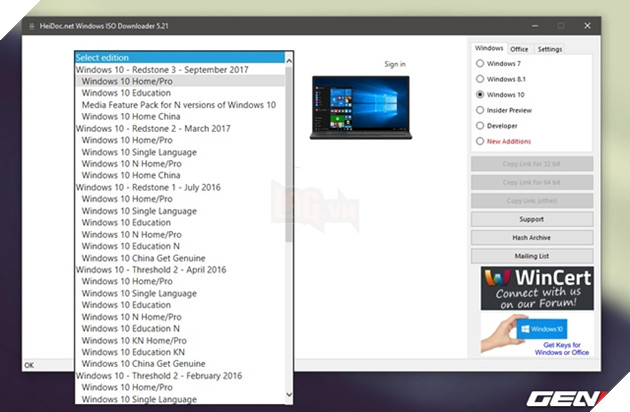Click the edition list scroll down arrow
630x412 pixels.
pos(289,395)
